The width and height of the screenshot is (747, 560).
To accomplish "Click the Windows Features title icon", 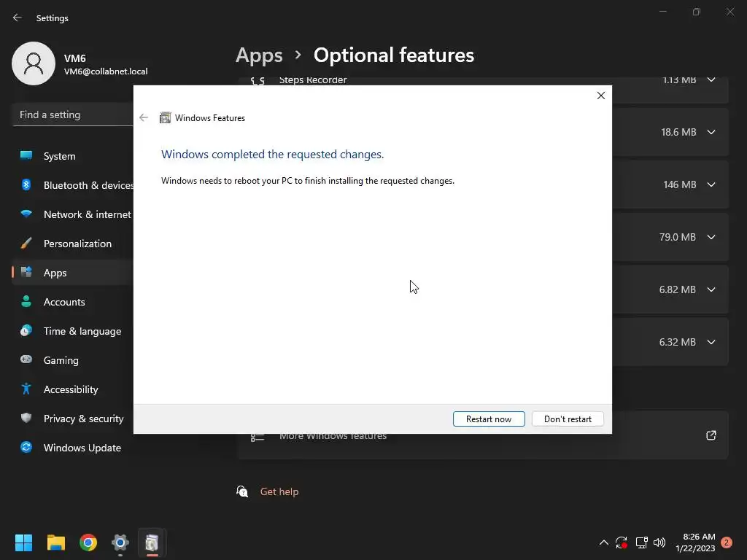I will [165, 117].
